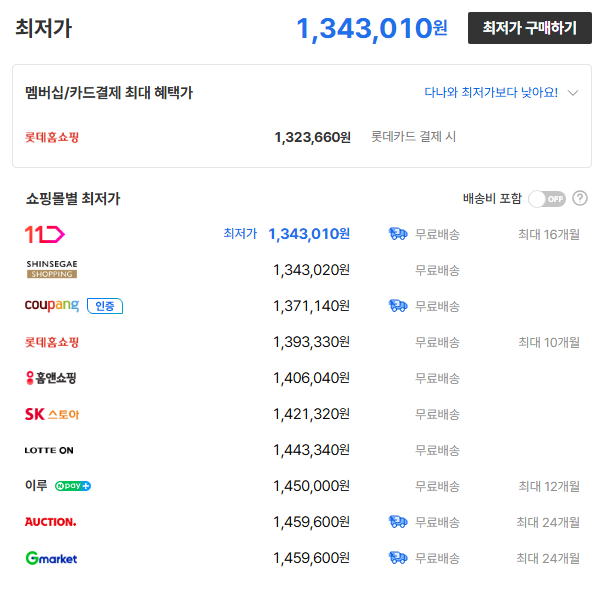Screen dimensions: 609x592
Task: Open the Shinsegae Shopping logo
Action: [x=52, y=269]
